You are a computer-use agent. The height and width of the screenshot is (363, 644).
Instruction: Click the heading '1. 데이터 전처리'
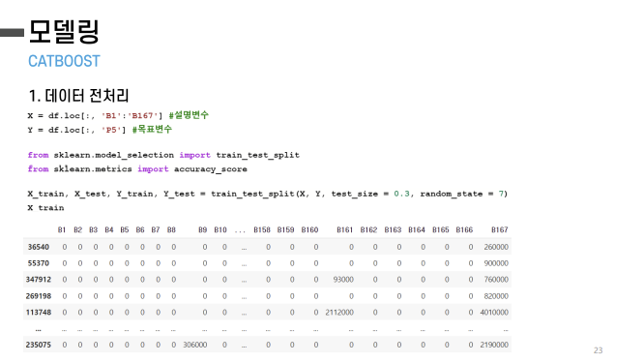(x=78, y=96)
